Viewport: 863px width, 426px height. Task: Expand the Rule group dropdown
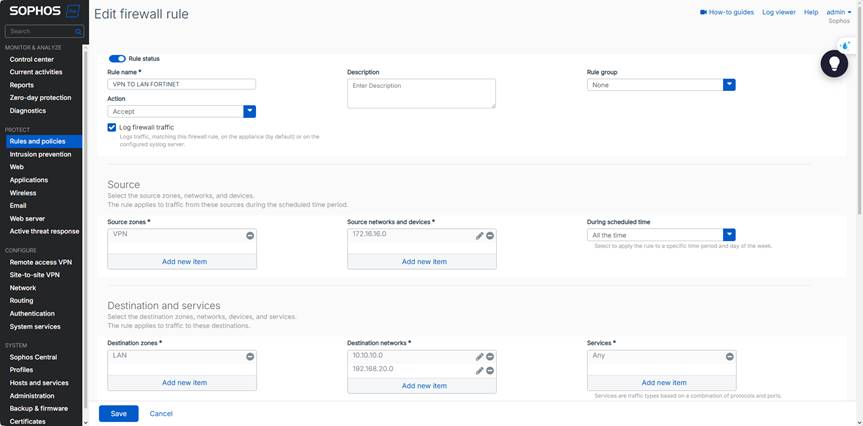coord(730,85)
